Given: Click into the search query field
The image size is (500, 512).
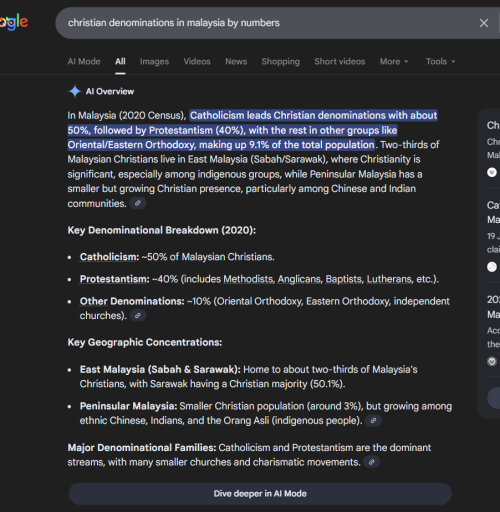Looking at the screenshot, I should [267, 23].
